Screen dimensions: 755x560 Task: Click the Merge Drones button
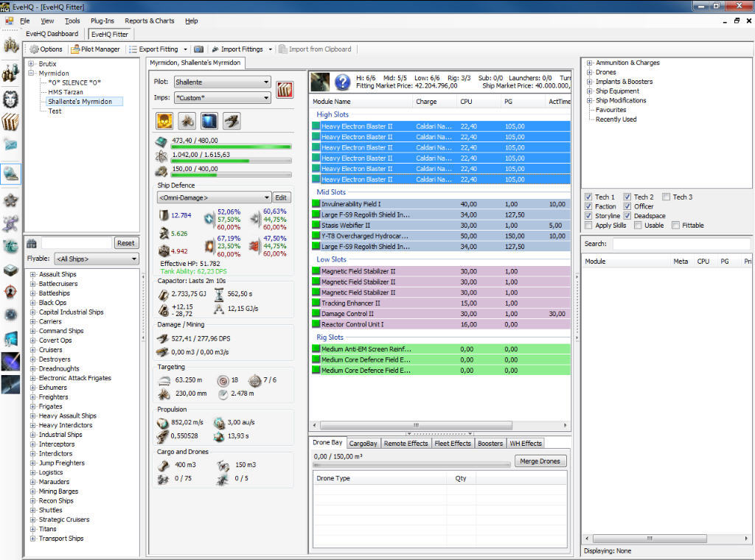540,461
